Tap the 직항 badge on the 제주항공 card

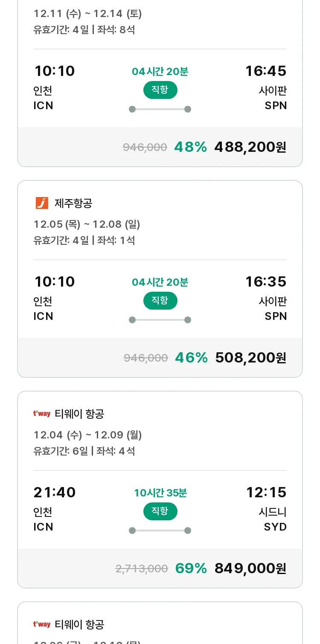point(160,301)
